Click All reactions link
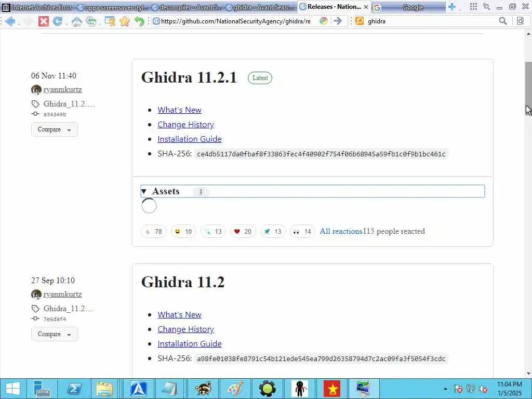Image resolution: width=532 pixels, height=399 pixels. [x=341, y=231]
